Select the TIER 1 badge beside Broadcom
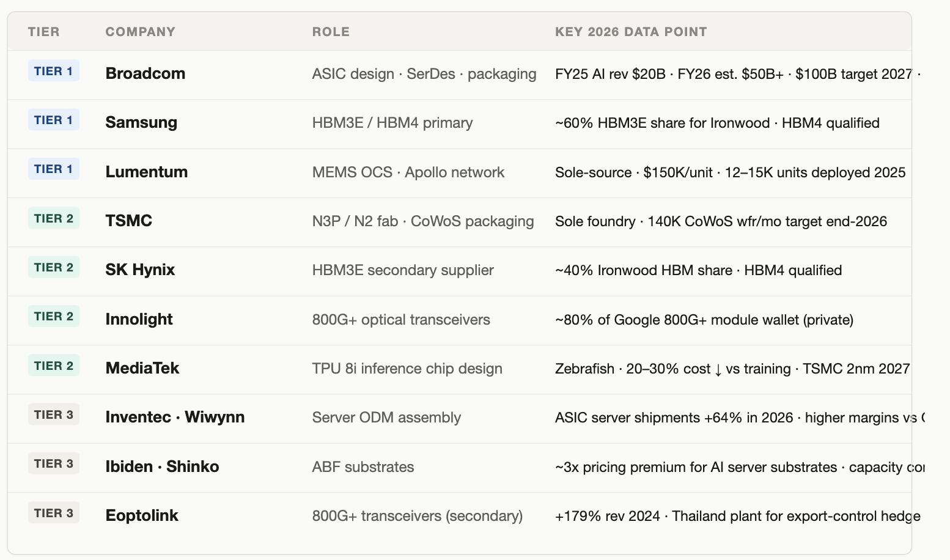Image resolution: width=950 pixels, height=560 pixels. click(x=54, y=71)
